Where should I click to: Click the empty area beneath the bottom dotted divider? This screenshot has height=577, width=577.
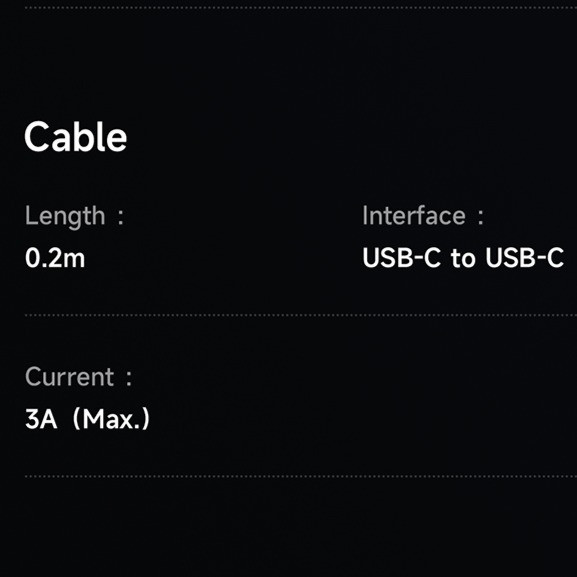(288, 526)
